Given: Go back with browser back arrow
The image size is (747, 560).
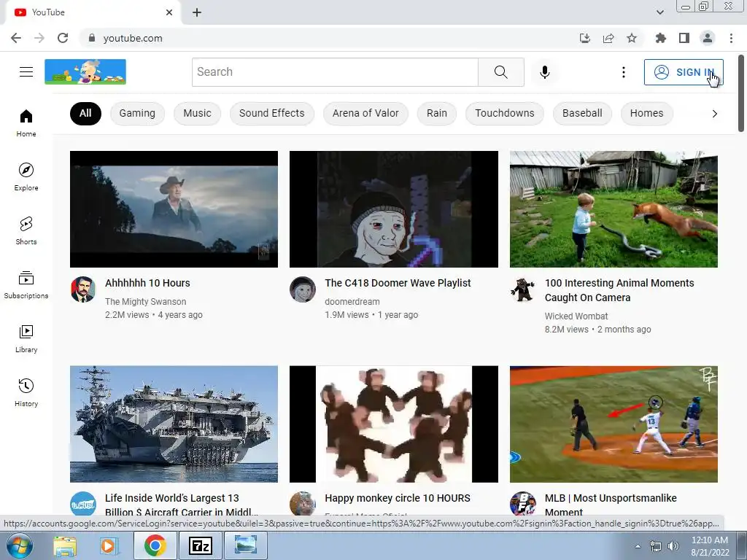Looking at the screenshot, I should 16,38.
